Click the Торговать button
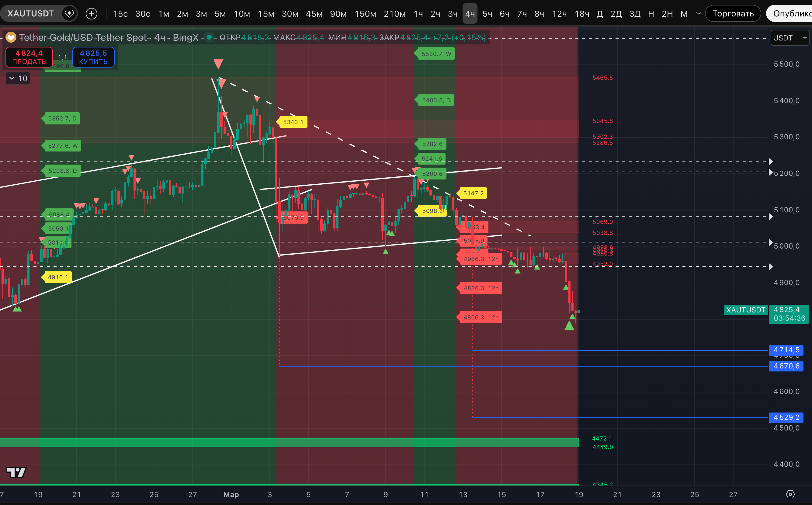This screenshot has height=505, width=812. [x=733, y=14]
